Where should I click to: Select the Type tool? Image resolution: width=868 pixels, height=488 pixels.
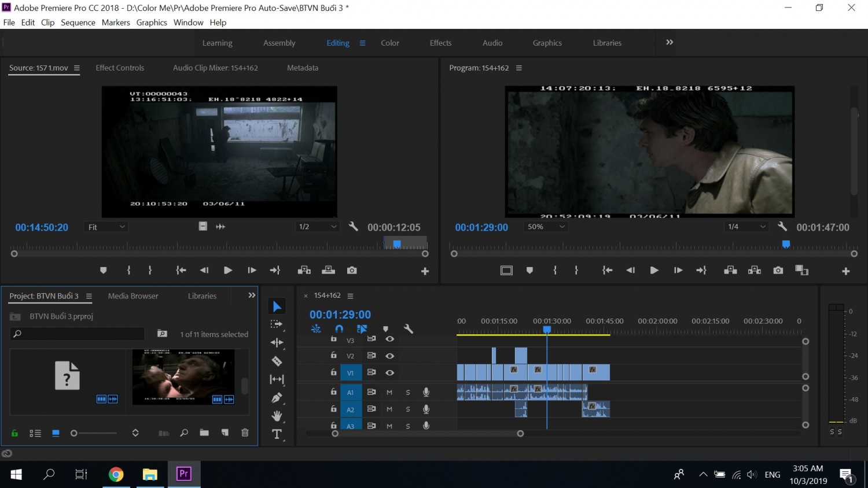click(277, 434)
